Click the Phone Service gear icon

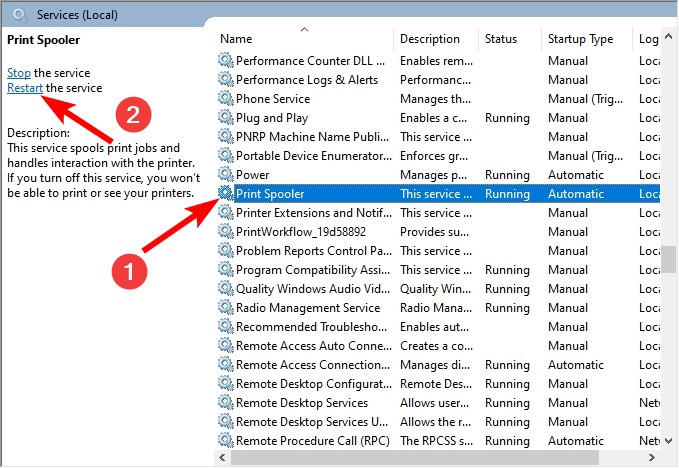click(x=226, y=98)
